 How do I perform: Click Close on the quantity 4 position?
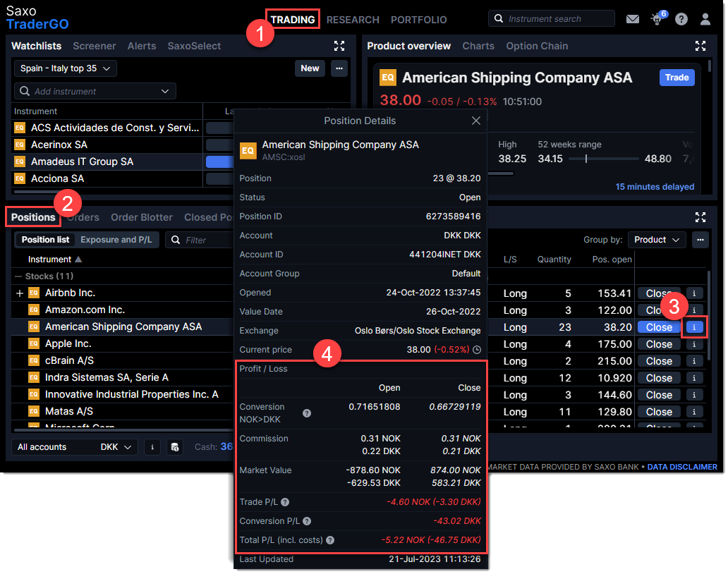659,344
